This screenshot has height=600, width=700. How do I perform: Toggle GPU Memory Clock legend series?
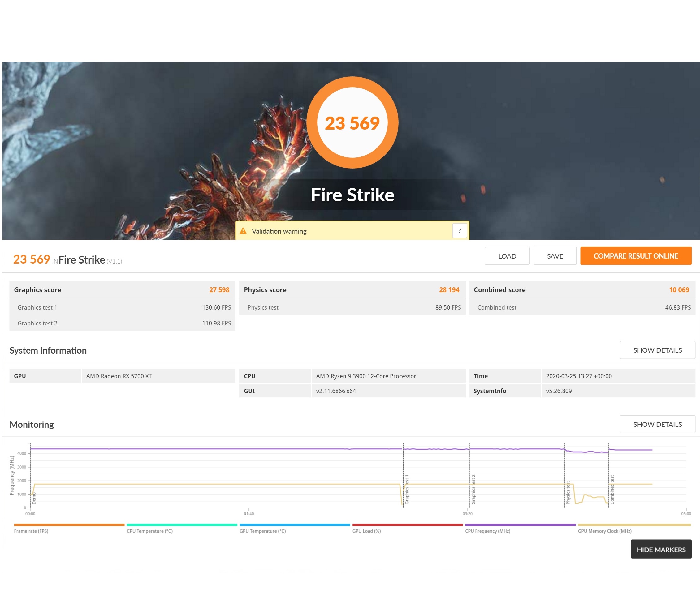click(604, 531)
